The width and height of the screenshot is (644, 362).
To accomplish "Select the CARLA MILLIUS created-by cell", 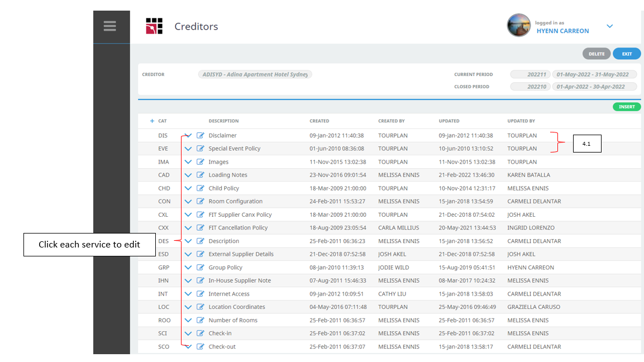I will (399, 227).
